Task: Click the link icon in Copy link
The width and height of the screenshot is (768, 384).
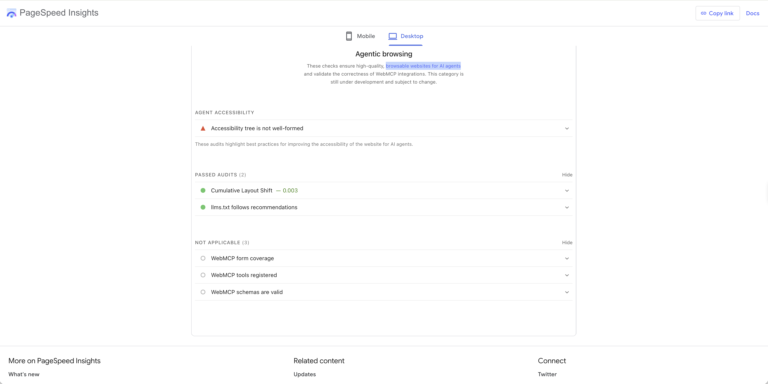Action: pyautogui.click(x=703, y=13)
